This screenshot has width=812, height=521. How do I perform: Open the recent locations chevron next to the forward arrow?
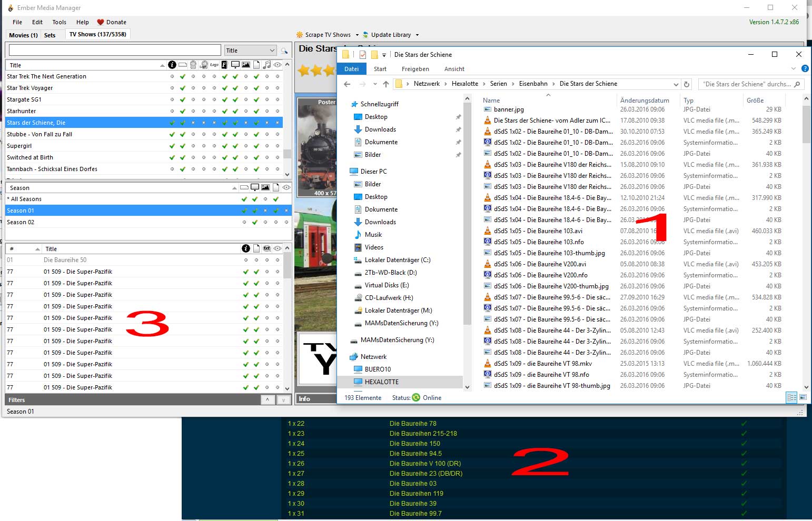[375, 84]
